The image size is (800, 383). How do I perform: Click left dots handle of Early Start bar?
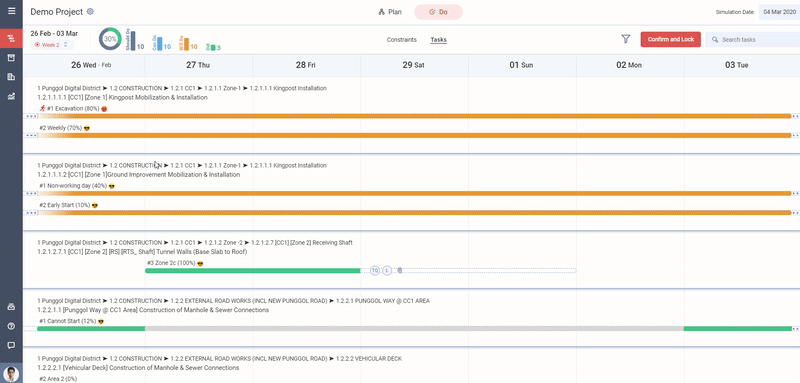click(x=31, y=213)
